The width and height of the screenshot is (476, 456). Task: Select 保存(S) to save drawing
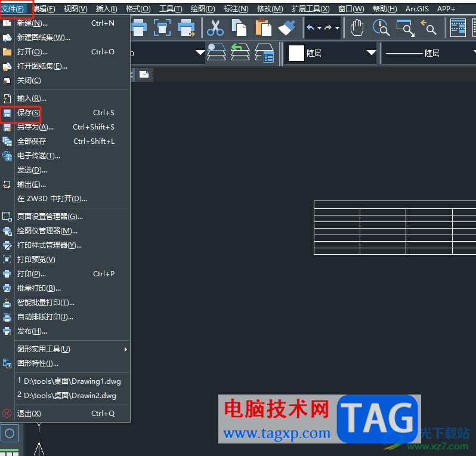pos(66,113)
